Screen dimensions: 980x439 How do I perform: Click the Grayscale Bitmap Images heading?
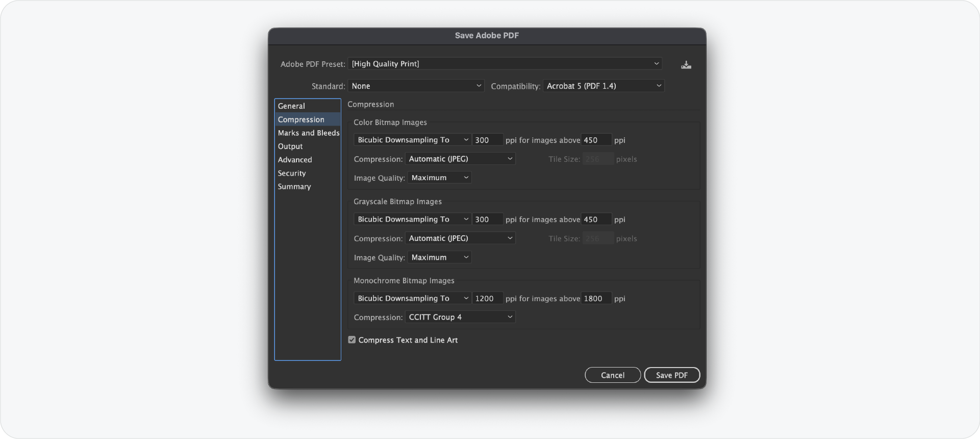coord(398,202)
